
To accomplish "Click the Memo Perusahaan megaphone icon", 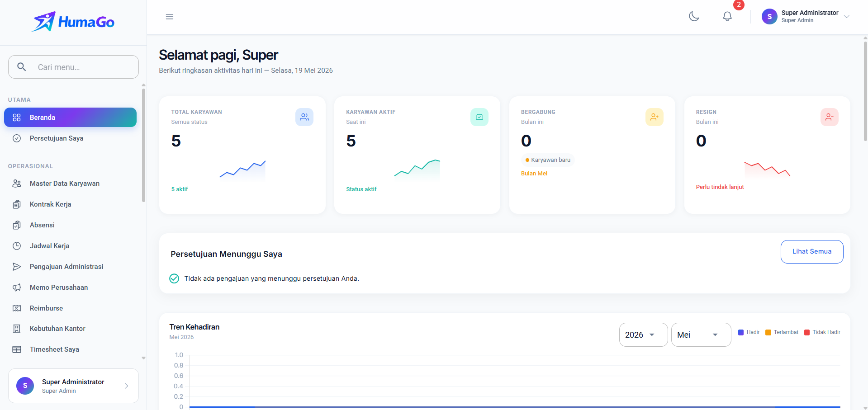I will coord(17,287).
